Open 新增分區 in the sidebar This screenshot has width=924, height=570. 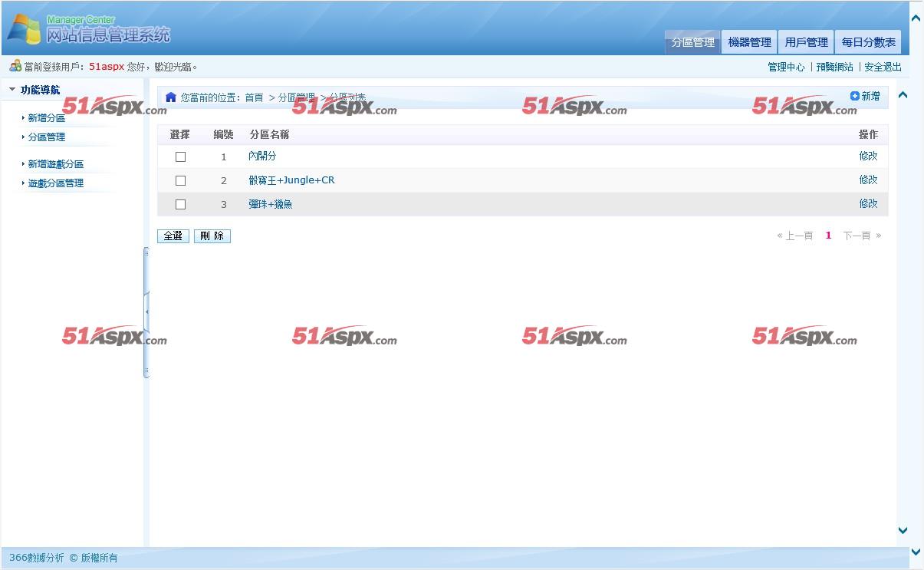(x=47, y=118)
